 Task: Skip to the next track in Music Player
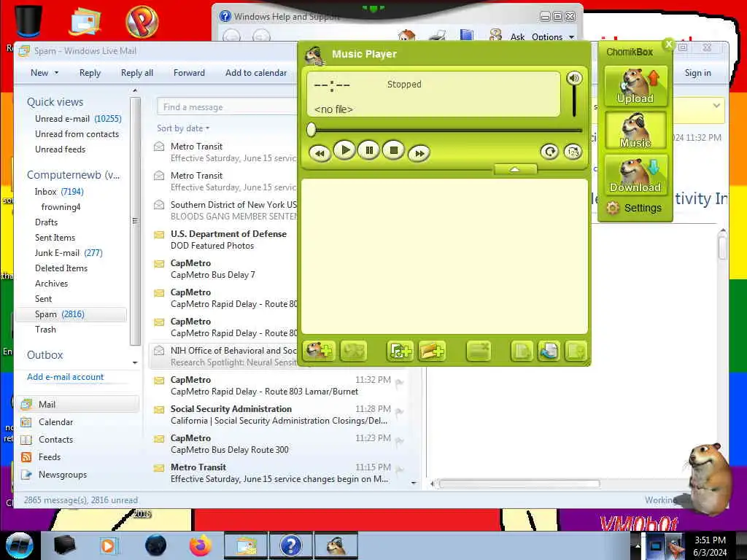419,153
